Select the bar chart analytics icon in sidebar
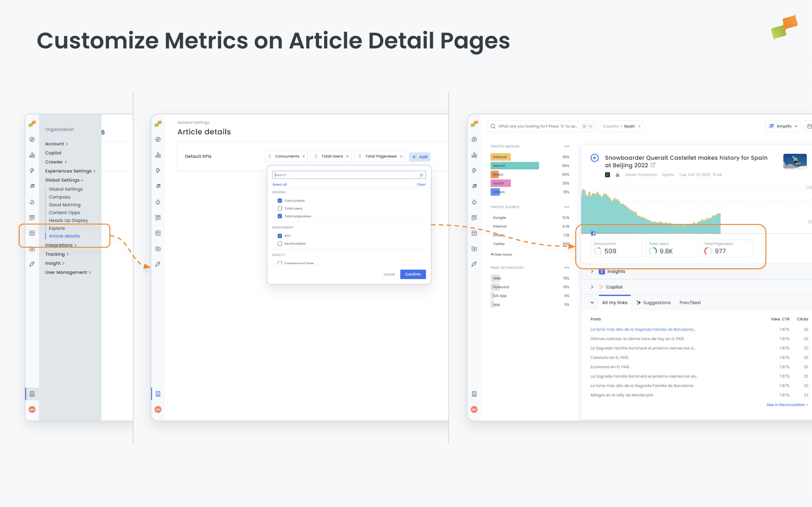The width and height of the screenshot is (812, 507). (x=32, y=155)
